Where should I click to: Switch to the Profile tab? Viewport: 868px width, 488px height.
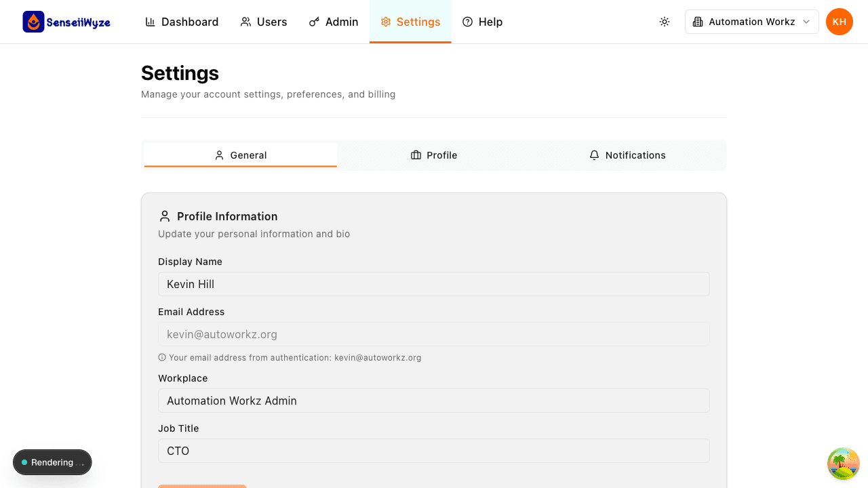(x=434, y=155)
